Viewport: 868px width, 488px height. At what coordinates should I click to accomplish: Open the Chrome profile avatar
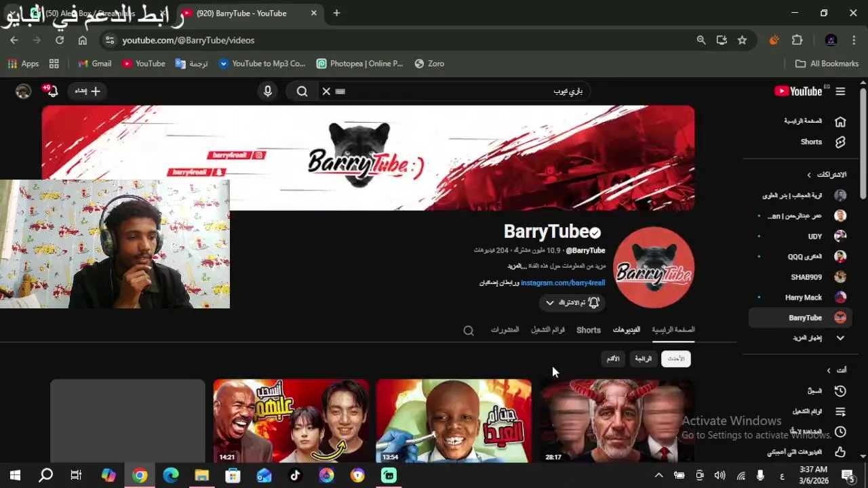[831, 40]
